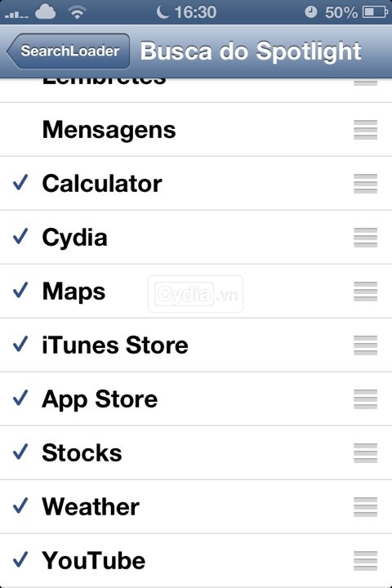Tap the reorder handle beside iTunes Store
392x588 pixels.
tap(365, 345)
